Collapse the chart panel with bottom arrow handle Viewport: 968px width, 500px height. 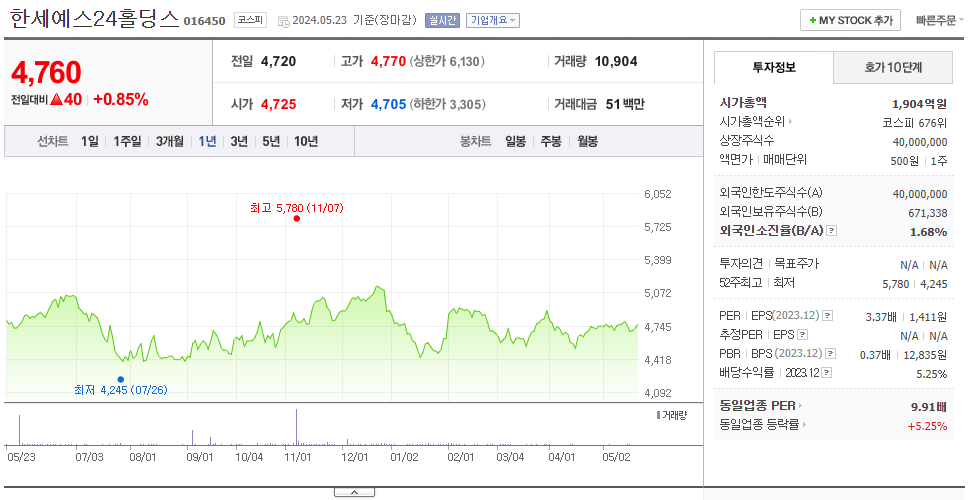pos(354,492)
